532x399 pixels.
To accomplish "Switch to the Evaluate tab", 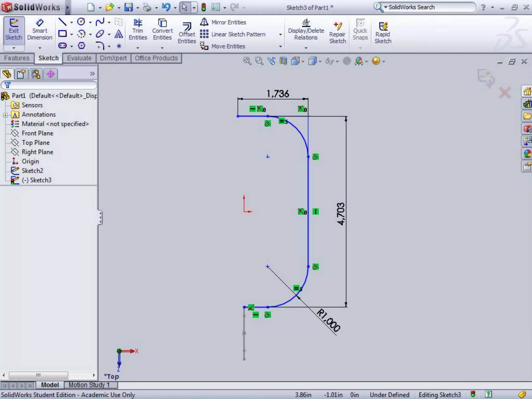I will tap(79, 58).
